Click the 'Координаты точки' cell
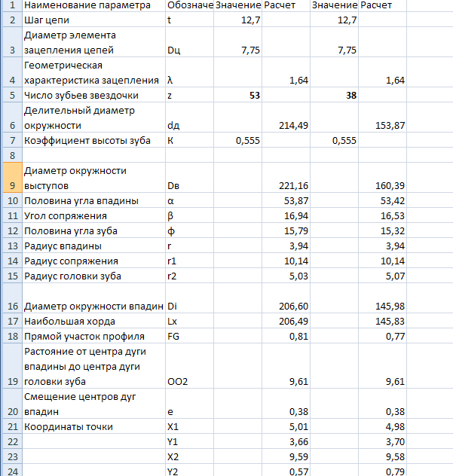 click(93, 427)
